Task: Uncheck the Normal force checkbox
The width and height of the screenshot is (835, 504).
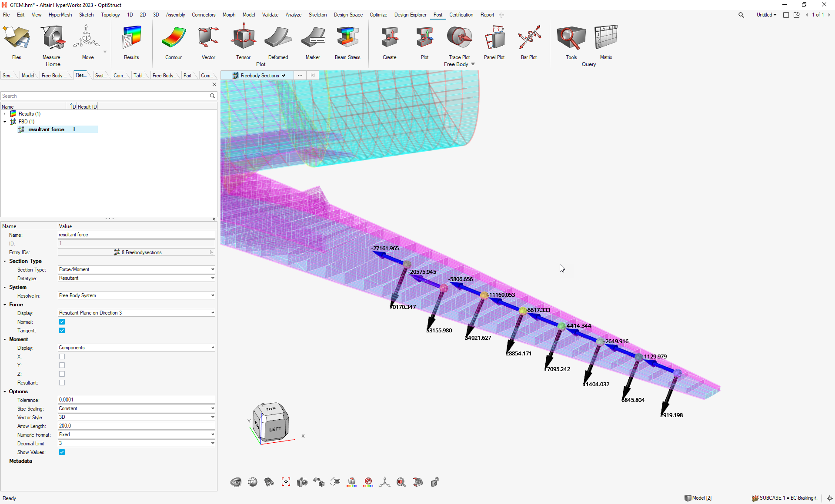Action: tap(62, 322)
